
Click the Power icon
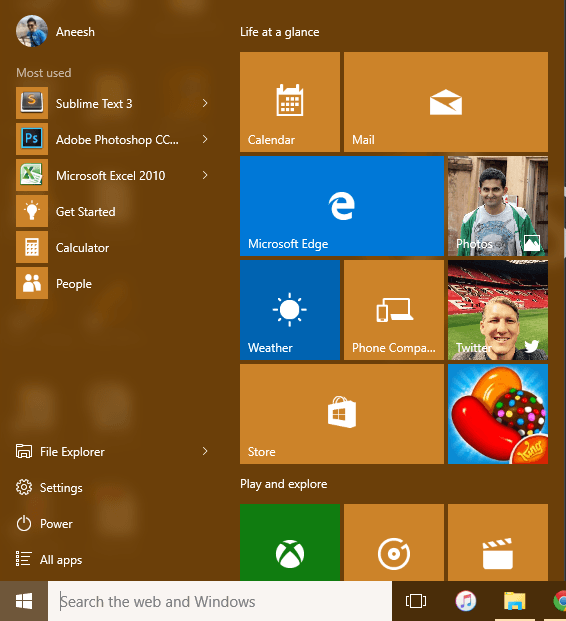(x=24, y=524)
